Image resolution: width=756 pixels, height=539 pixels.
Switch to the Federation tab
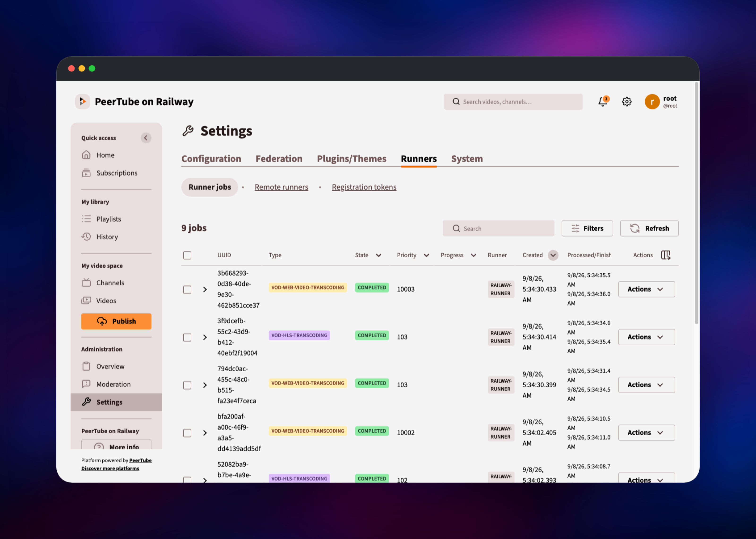[279, 159]
